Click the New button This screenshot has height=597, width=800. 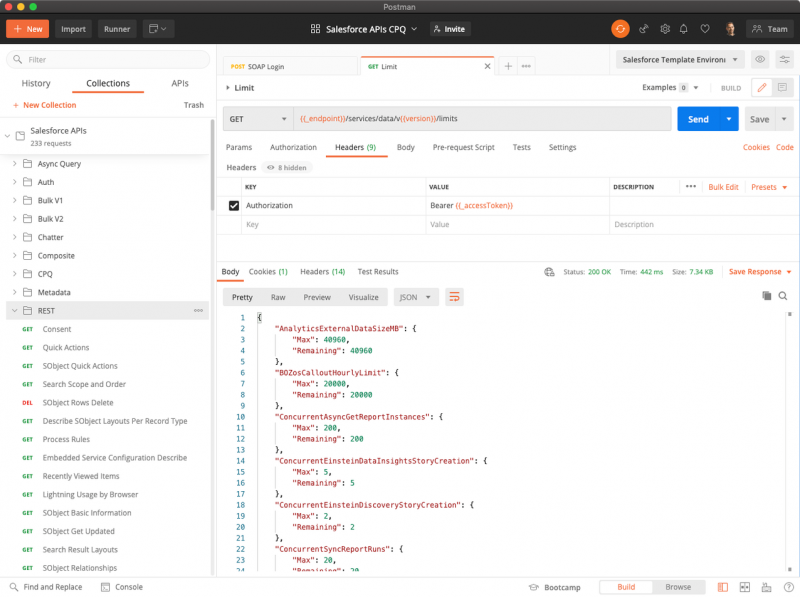tap(28, 29)
